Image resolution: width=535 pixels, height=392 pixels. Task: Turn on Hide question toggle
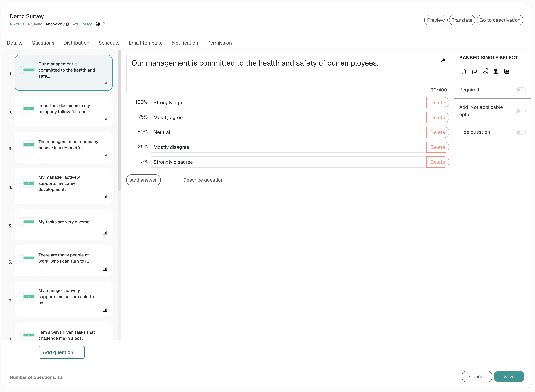coord(520,132)
